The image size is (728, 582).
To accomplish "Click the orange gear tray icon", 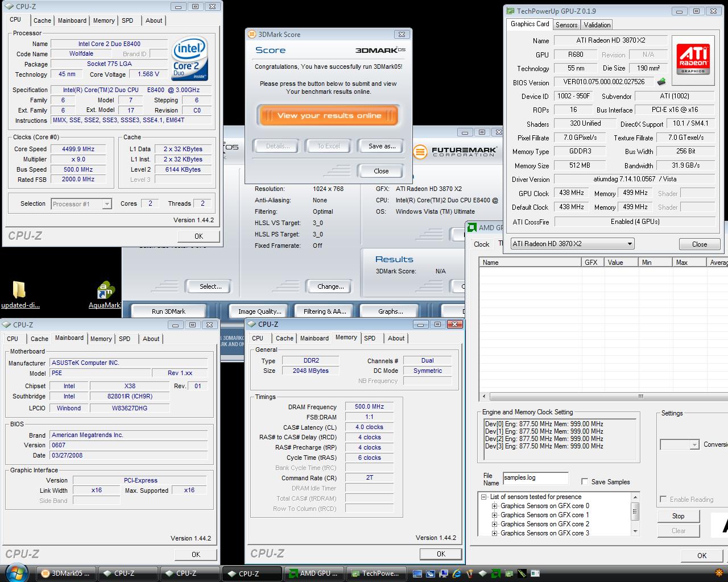I will (x=719, y=573).
